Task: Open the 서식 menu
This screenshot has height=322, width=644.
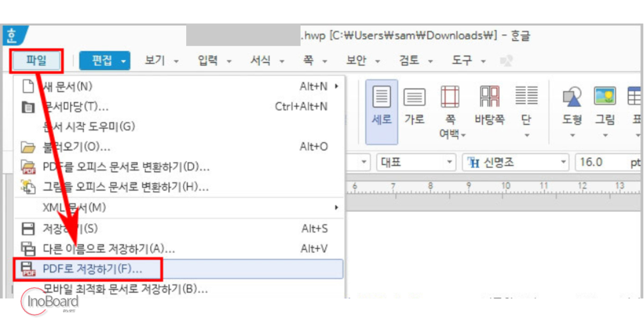Action: 260,61
